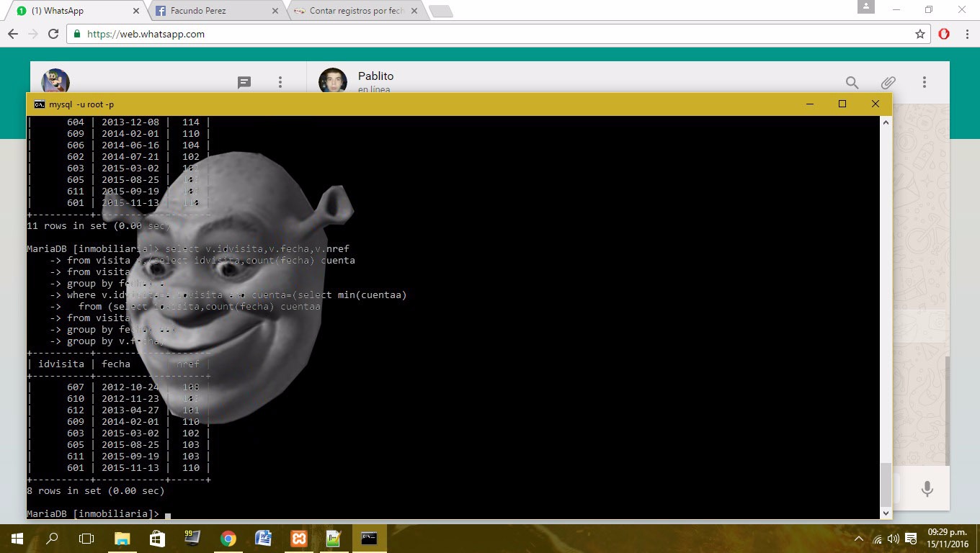Bookmark this page with the star icon
Viewport: 980px width, 553px height.
[919, 34]
